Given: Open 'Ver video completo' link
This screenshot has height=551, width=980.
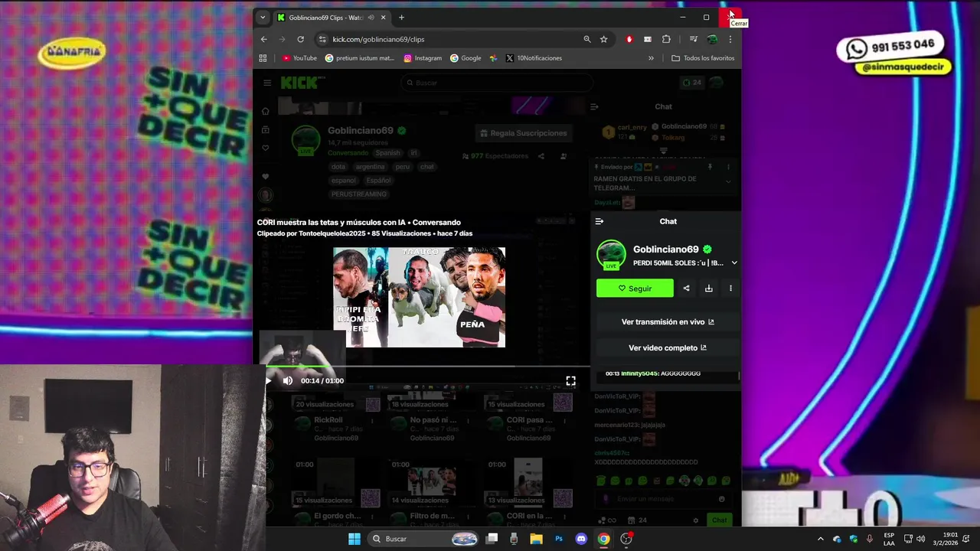Looking at the screenshot, I should click(x=668, y=348).
